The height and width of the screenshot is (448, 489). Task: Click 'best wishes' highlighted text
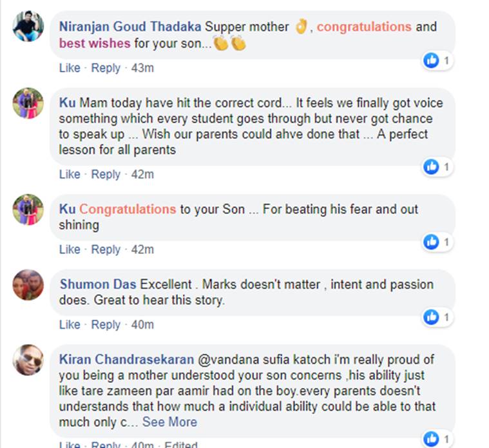tap(95, 44)
